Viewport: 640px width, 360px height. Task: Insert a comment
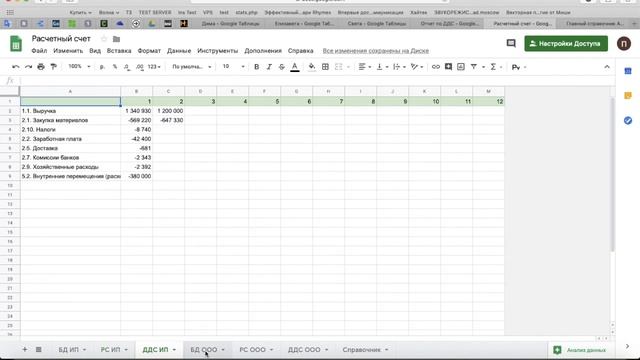[x=448, y=67]
